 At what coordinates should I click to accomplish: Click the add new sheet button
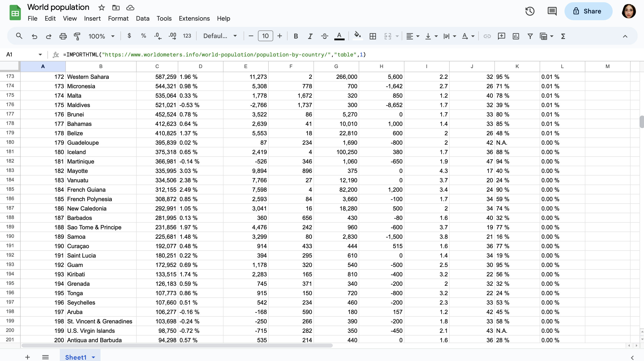(x=28, y=357)
